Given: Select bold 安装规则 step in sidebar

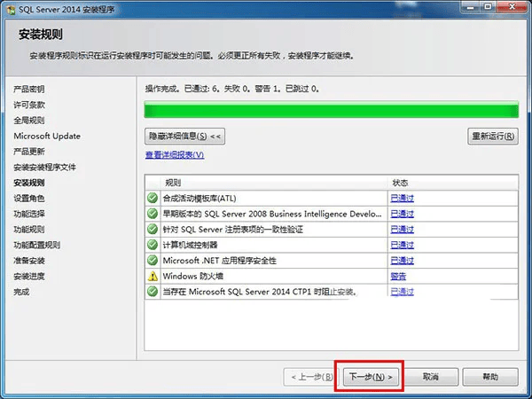Looking at the screenshot, I should point(29,183).
